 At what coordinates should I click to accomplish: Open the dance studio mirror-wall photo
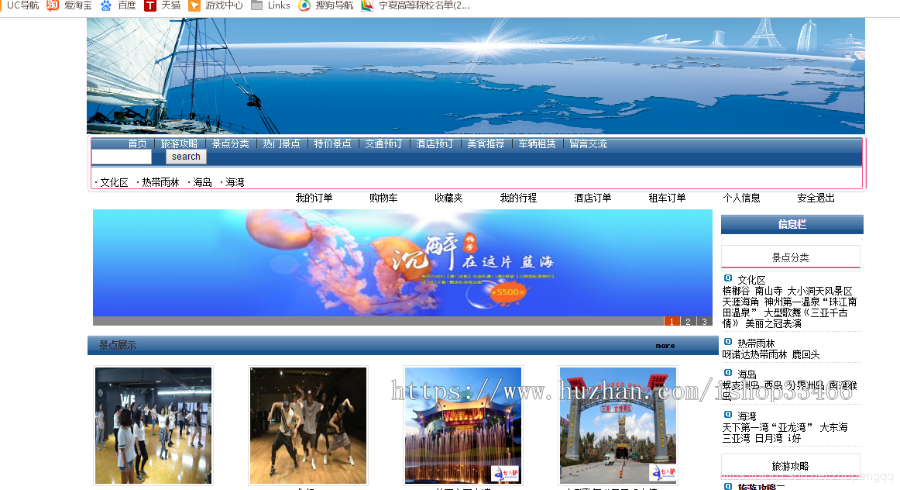[x=153, y=426]
